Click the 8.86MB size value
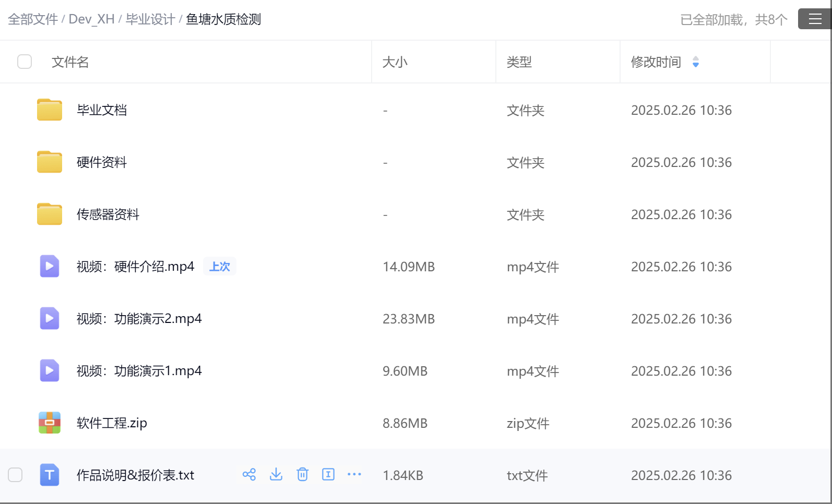The width and height of the screenshot is (832, 504). click(x=405, y=423)
